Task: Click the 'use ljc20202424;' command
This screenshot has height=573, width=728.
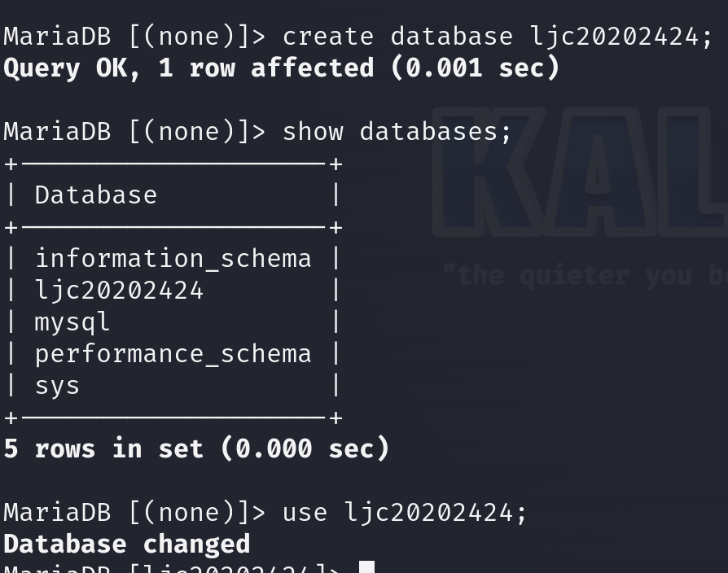Action: pos(405,512)
